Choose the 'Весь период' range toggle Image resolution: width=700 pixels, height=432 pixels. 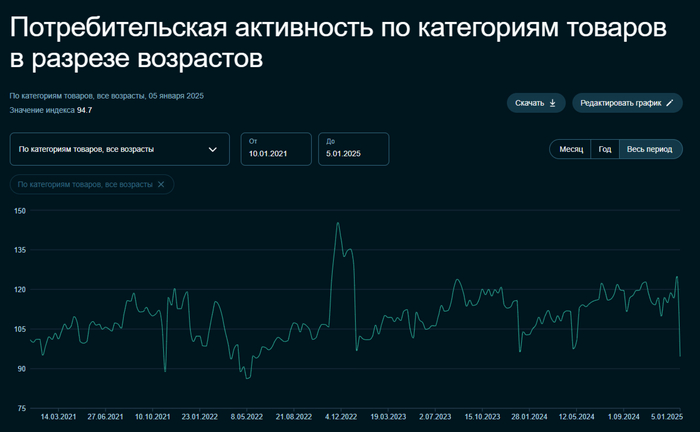(650, 149)
